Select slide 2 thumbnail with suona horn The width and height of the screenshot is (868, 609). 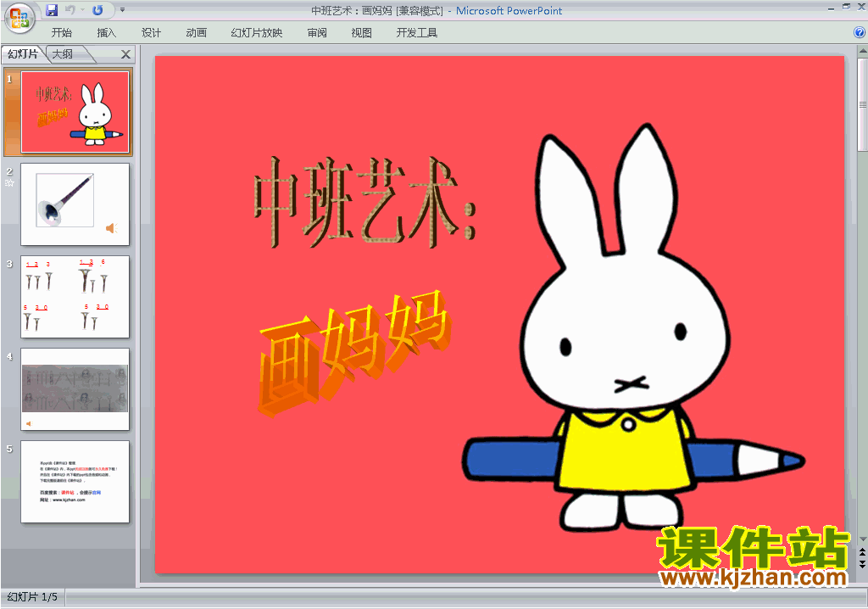coord(75,204)
